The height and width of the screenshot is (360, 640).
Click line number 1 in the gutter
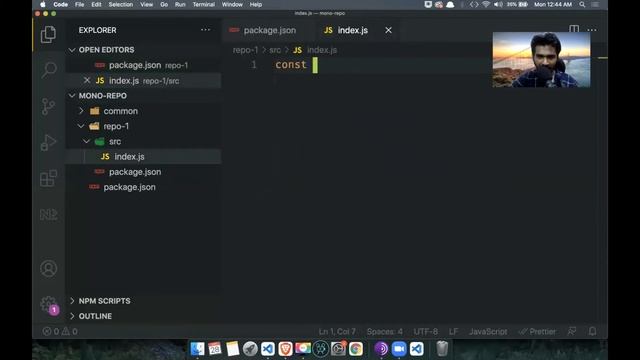[254, 64]
